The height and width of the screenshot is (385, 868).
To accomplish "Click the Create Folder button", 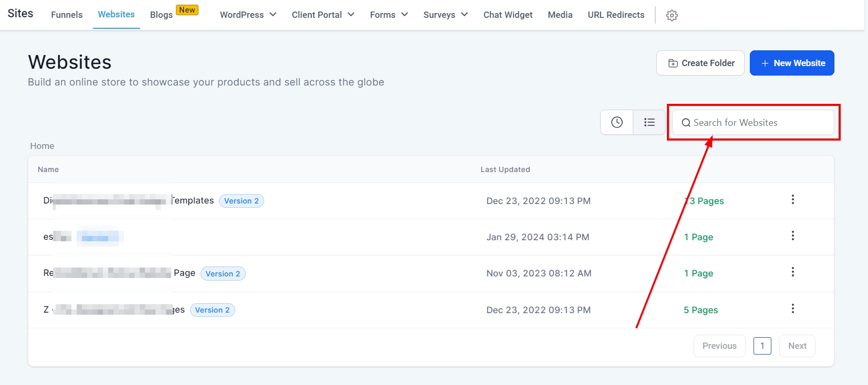I will (700, 63).
